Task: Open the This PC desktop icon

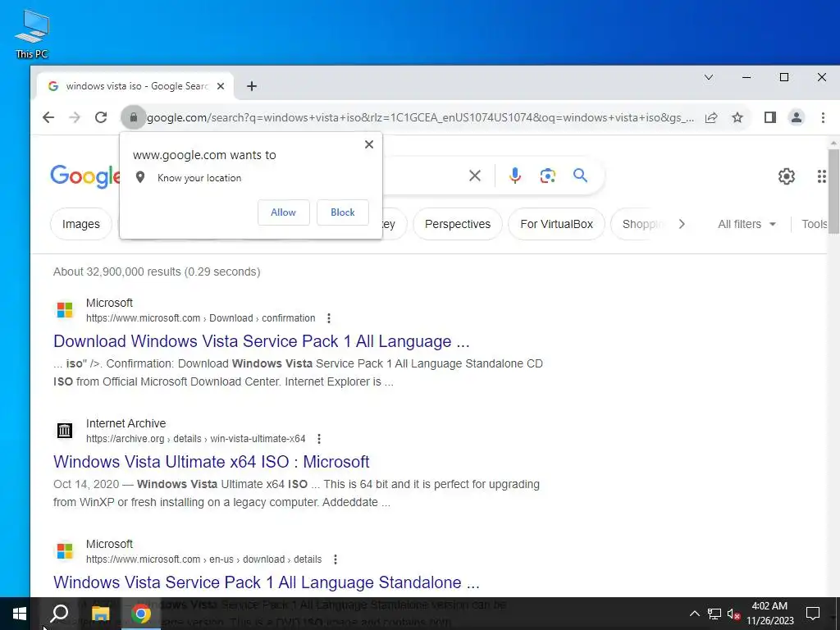Action: (32, 34)
